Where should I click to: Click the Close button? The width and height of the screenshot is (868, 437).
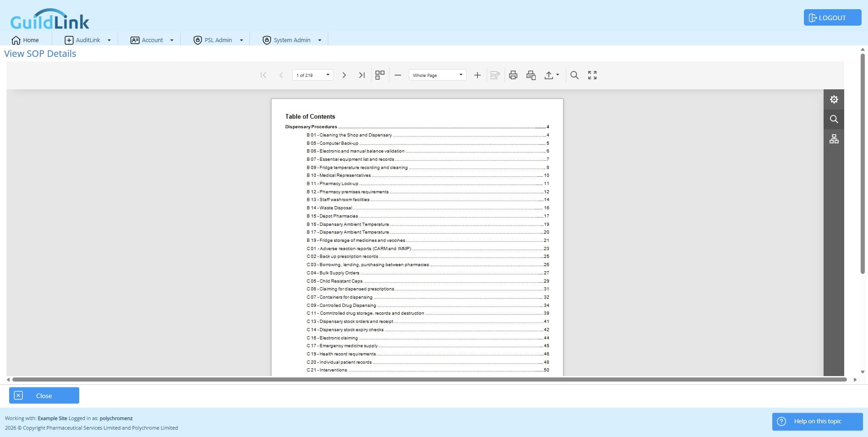click(x=44, y=395)
